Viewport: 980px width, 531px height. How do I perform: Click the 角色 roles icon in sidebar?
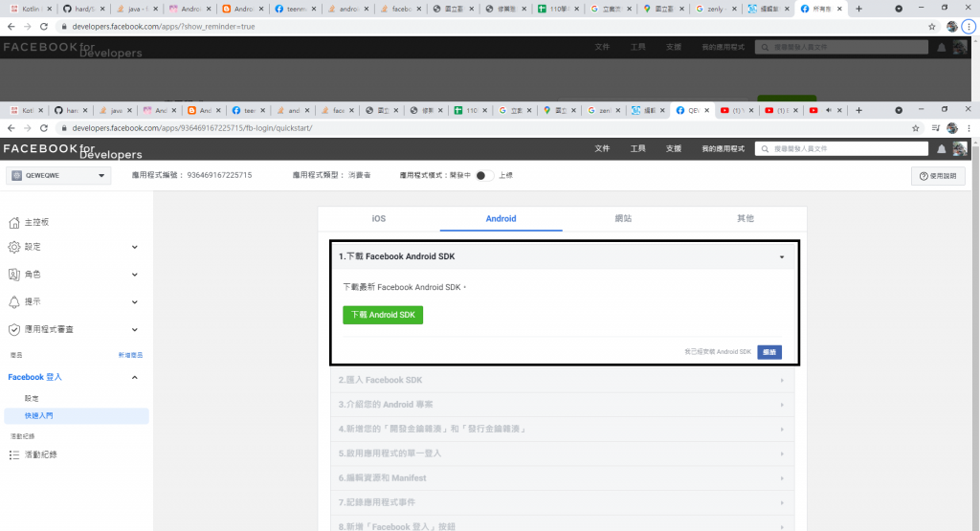tap(13, 275)
